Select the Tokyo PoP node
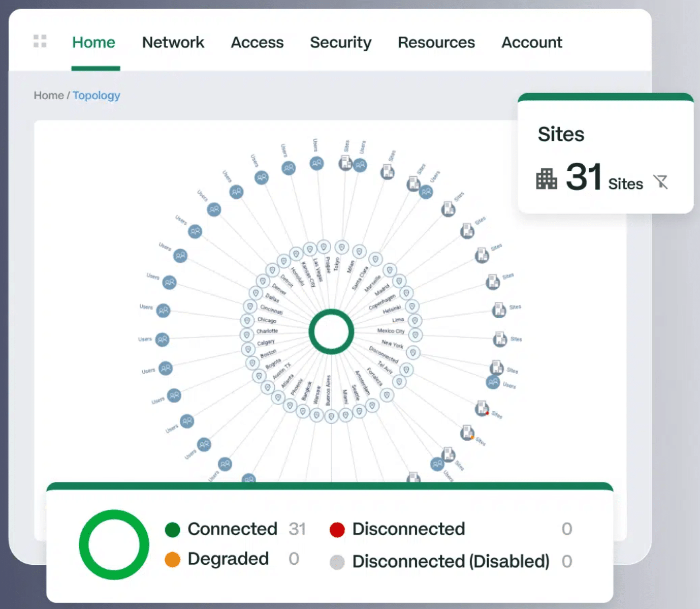 pos(342,247)
